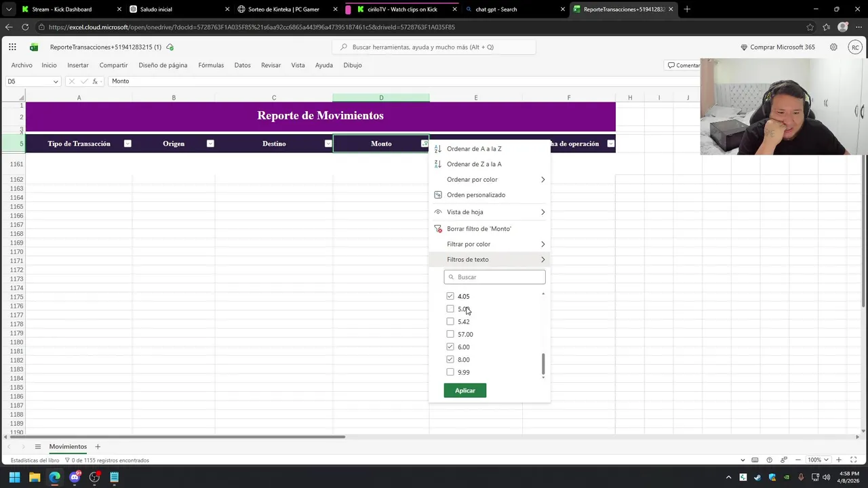Expand Filtrar por color submenu

pyautogui.click(x=490, y=244)
